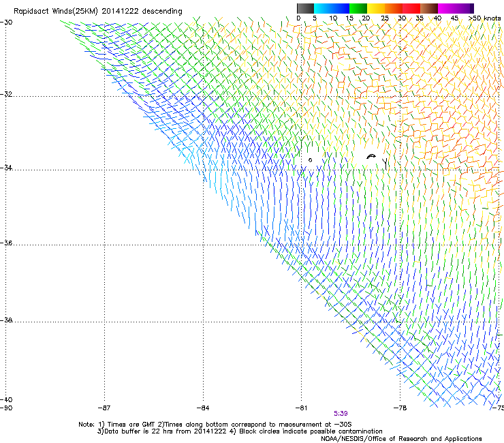Click the longitude label '-87'
This screenshot has width=504, height=443.
[x=104, y=408]
